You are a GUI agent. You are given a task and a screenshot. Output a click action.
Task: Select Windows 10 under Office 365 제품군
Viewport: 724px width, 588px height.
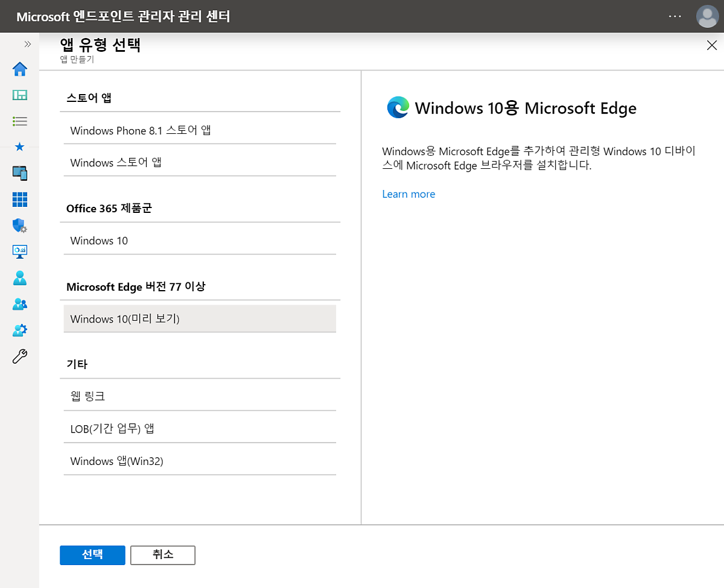[199, 241]
